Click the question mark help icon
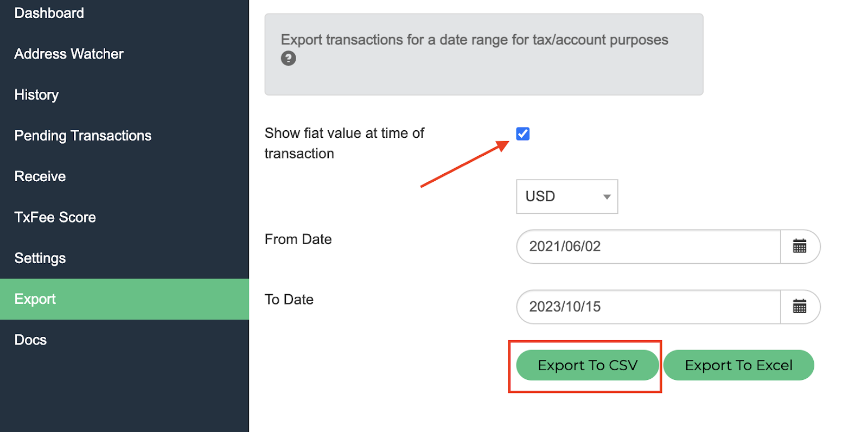Screen dimensions: 868x432 [288, 58]
